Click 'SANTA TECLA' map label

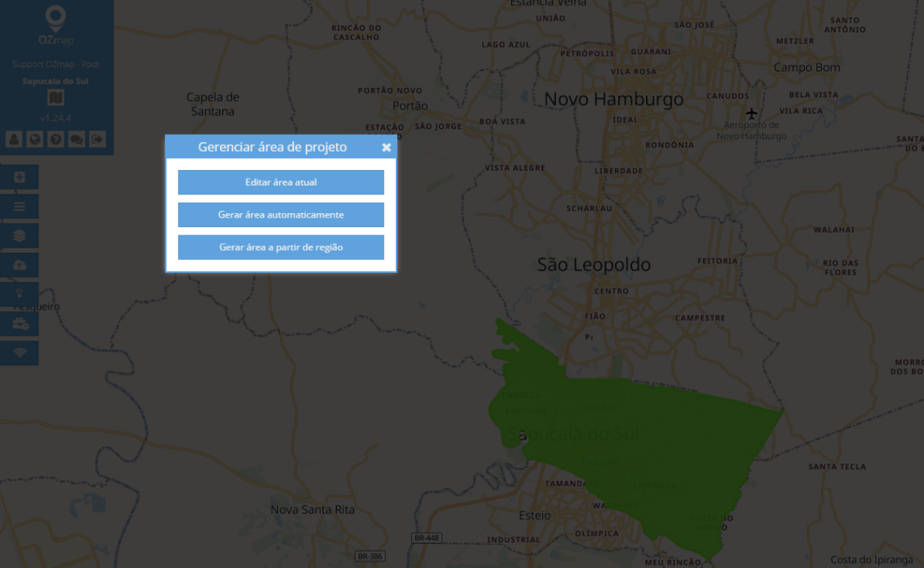tap(837, 467)
